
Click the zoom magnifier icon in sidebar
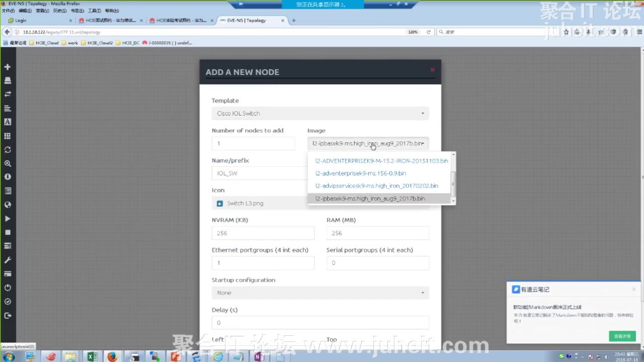coord(8,163)
